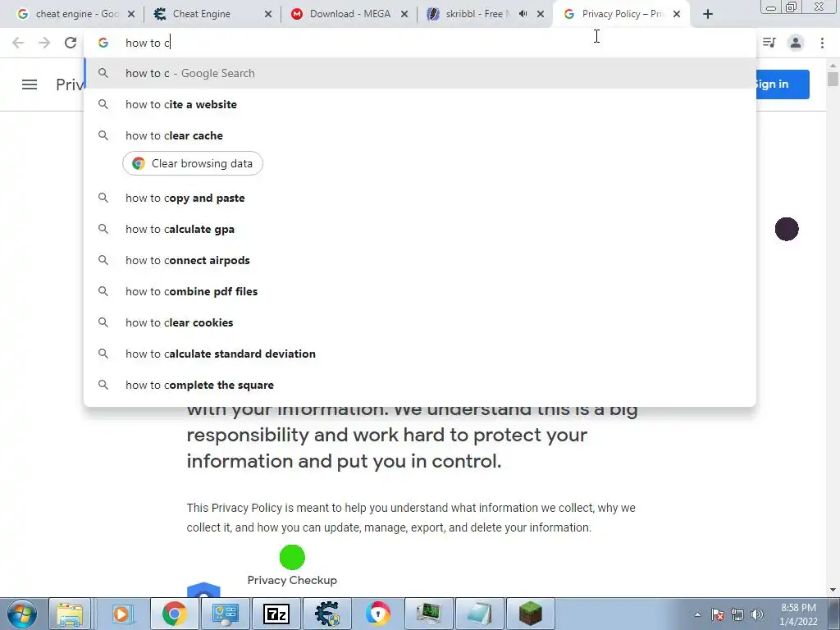The width and height of the screenshot is (840, 630).
Task: Choose 'how to copy and paste' suggestion
Action: point(420,199)
